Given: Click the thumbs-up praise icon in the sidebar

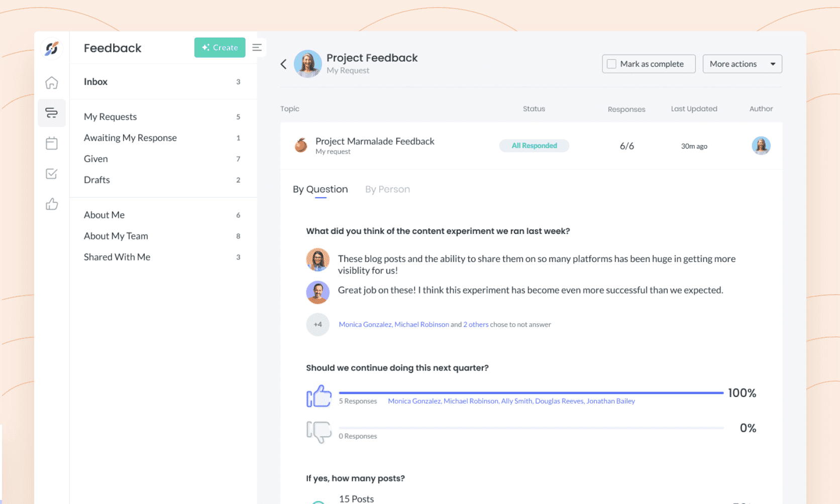Looking at the screenshot, I should pos(52,204).
